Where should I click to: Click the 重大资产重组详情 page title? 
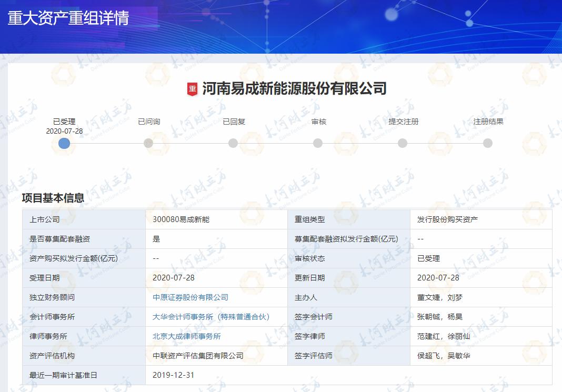coord(68,18)
